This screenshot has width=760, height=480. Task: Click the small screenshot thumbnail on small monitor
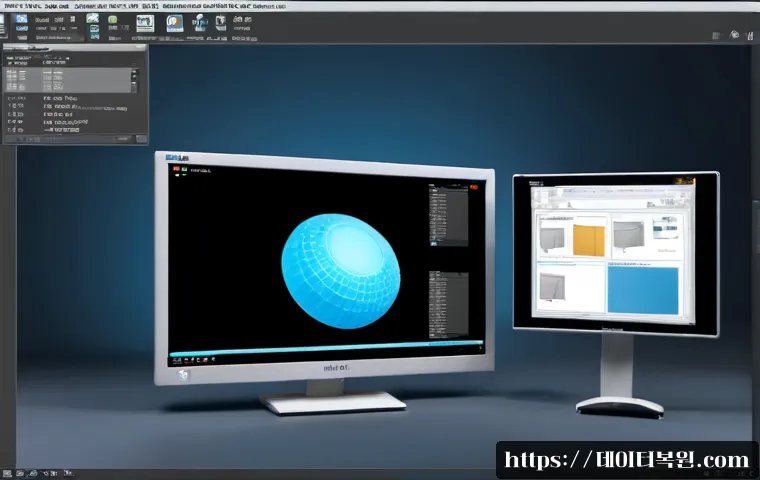pyautogui.click(x=665, y=227)
